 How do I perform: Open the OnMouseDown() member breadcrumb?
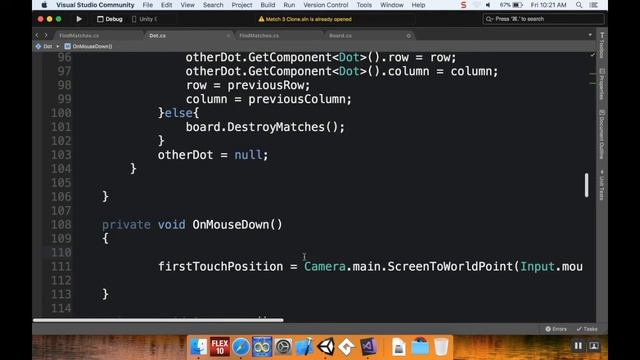coord(88,47)
